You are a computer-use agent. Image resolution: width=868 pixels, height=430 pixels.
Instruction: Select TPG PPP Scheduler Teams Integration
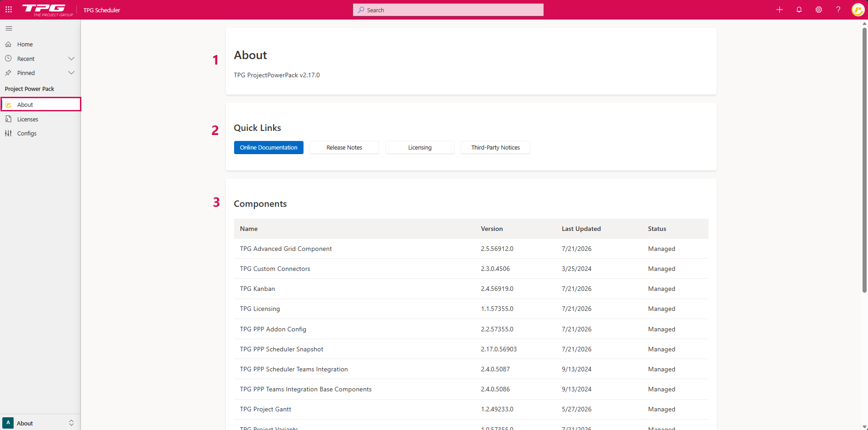click(x=294, y=369)
